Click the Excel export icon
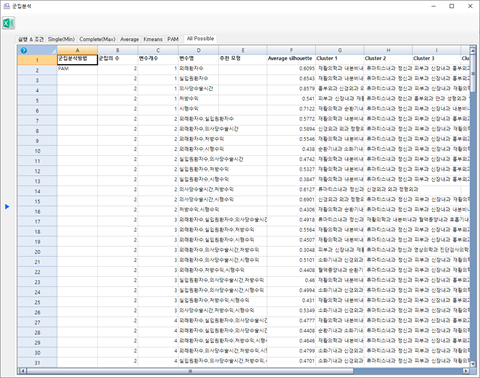Viewport: 480px width, 378px height. 8,23
